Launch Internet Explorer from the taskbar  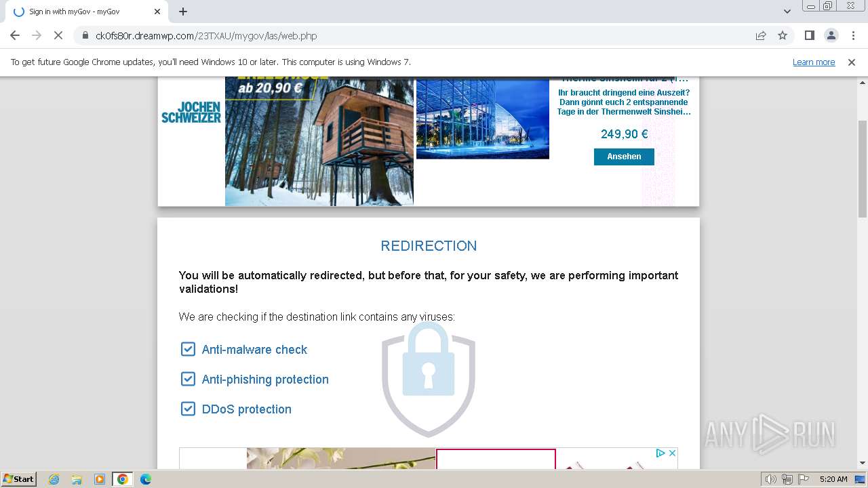[x=54, y=479]
